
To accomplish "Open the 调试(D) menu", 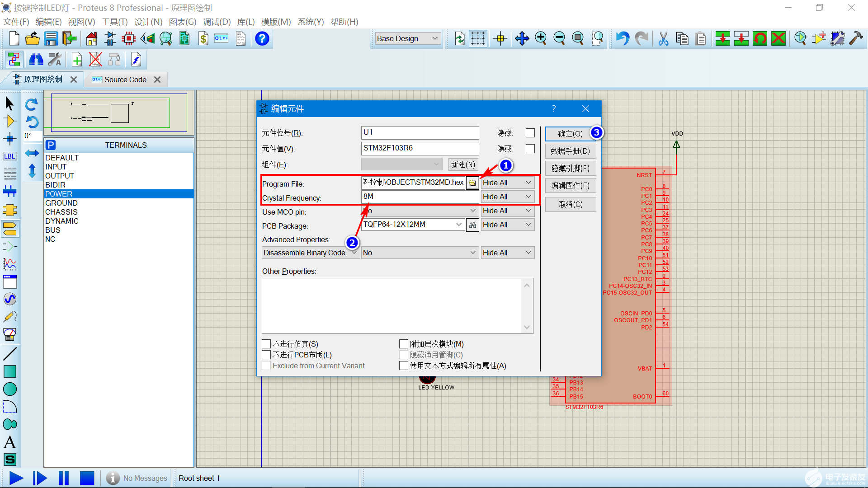I will (x=217, y=22).
